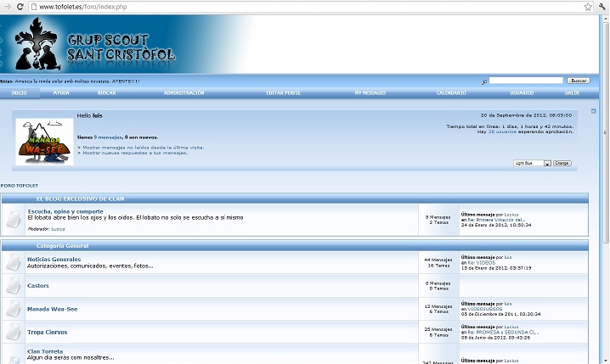Image resolution: width=610 pixels, height=364 pixels.
Task: Click the FORO TOFOLET breadcrumb text
Action: (20, 186)
